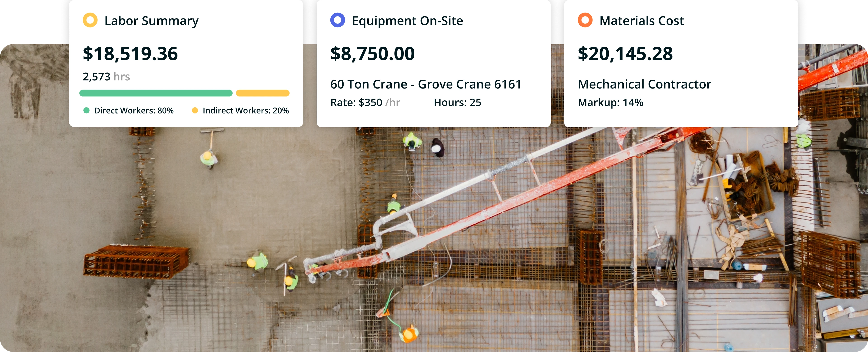This screenshot has height=352, width=868.
Task: Click the yellow ring icon beside Labor Summary
Action: pos(90,20)
